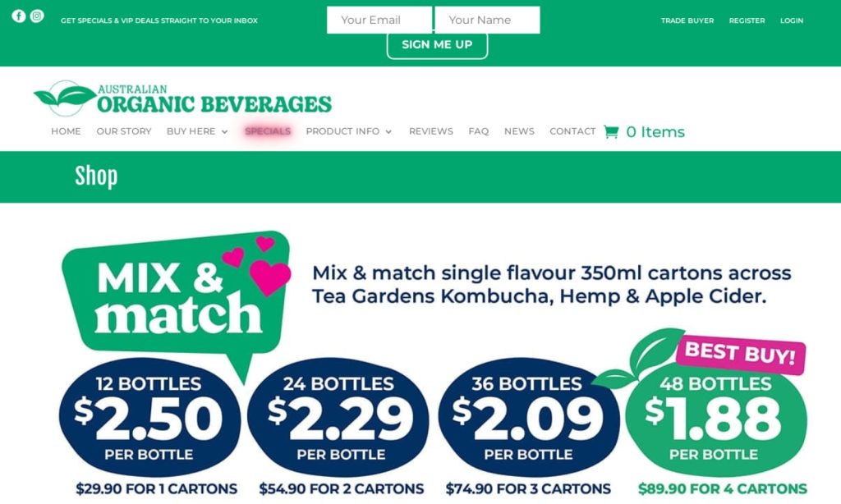Screen dimensions: 841x504
Task: Focus the Your Name input field
Action: pyautogui.click(x=488, y=20)
